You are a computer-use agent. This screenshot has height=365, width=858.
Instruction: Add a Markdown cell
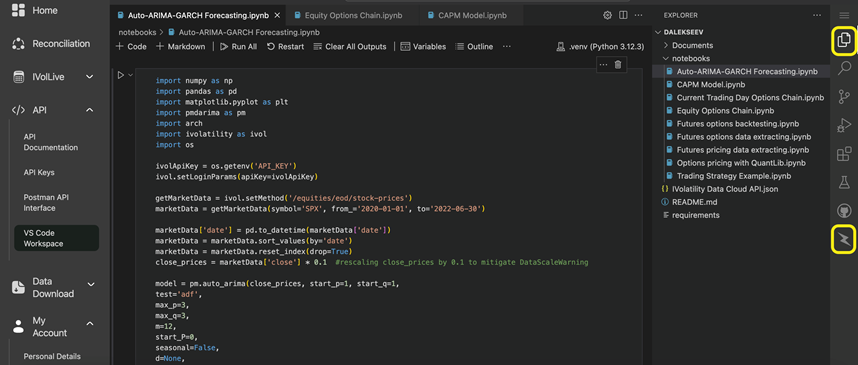click(181, 47)
